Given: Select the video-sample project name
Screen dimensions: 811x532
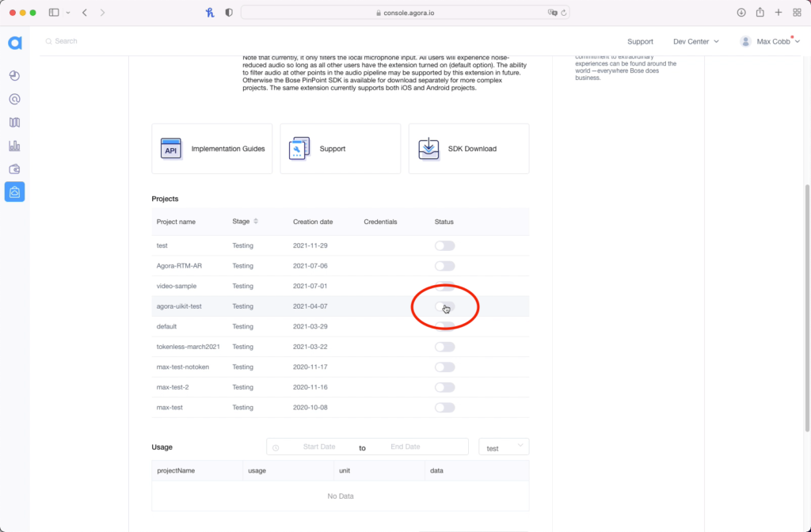Looking at the screenshot, I should pyautogui.click(x=177, y=286).
